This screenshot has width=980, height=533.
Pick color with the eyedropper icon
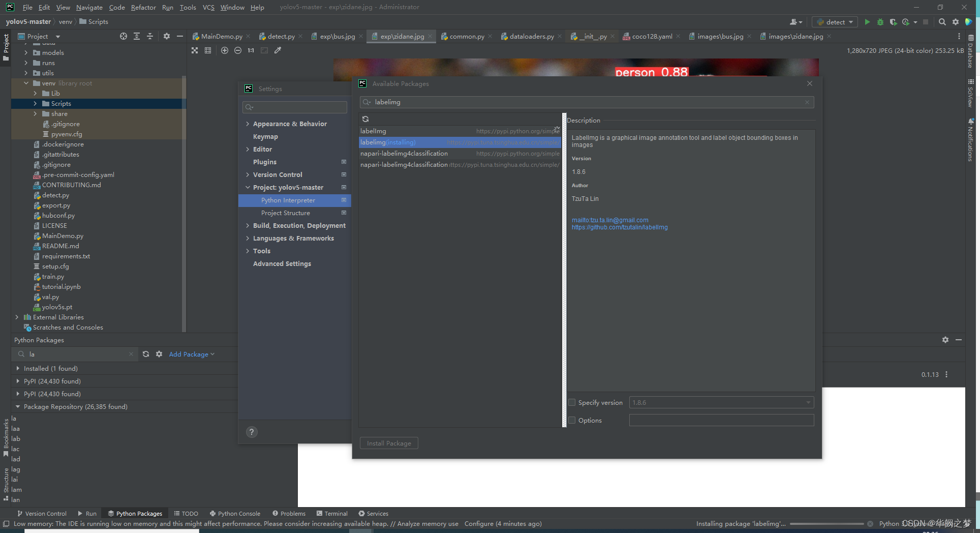click(278, 50)
